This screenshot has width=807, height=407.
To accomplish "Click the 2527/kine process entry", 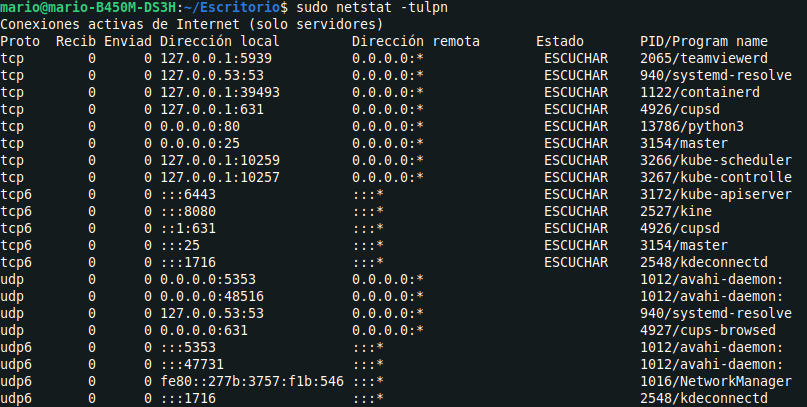I will tap(676, 211).
